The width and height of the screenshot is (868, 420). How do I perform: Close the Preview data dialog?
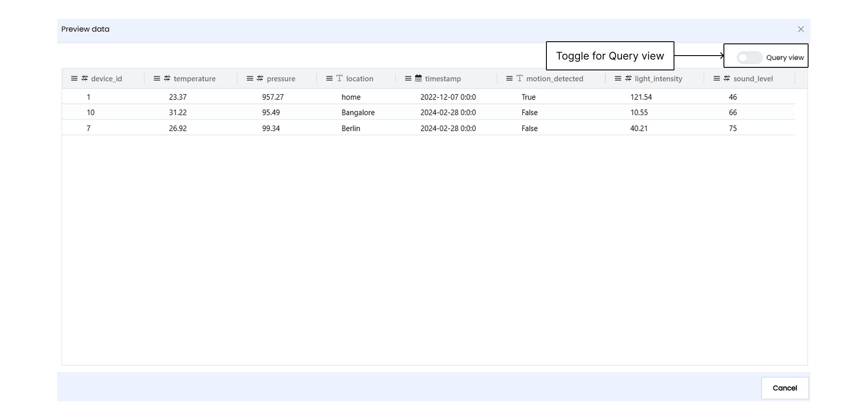(801, 29)
